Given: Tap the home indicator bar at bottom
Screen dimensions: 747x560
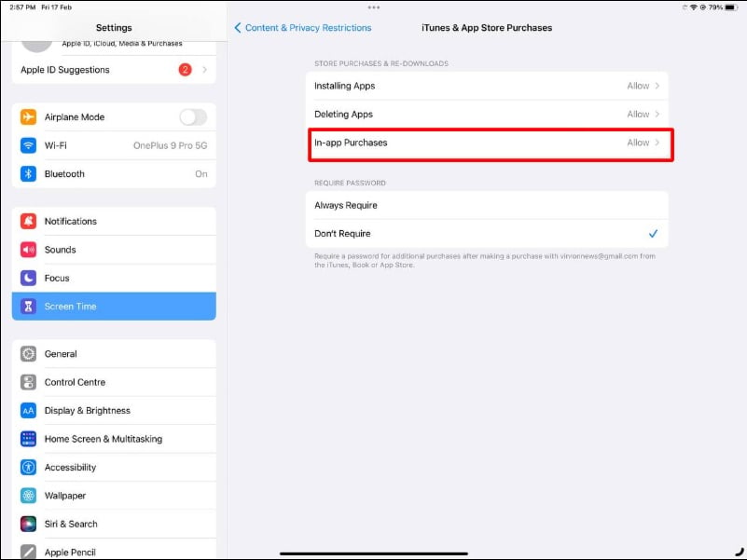Looking at the screenshot, I should (x=373, y=553).
